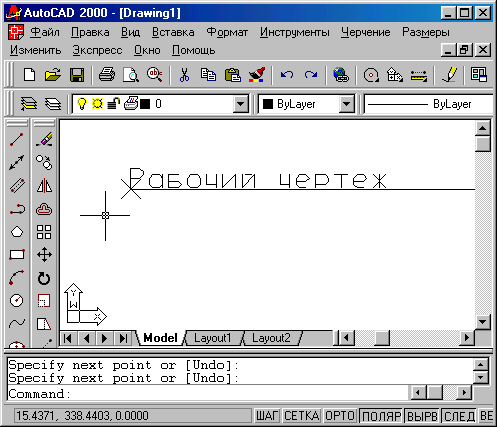Activate Match Properties paintbrush icon

257,75
